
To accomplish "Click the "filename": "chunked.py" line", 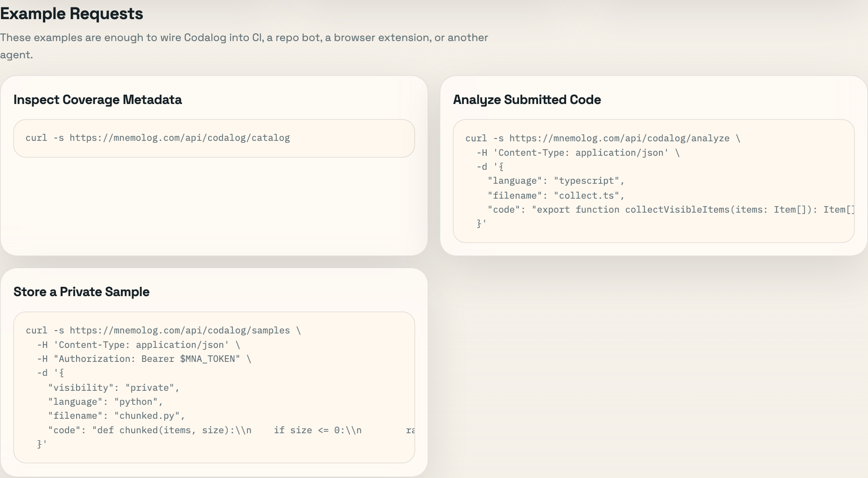I will click(117, 416).
